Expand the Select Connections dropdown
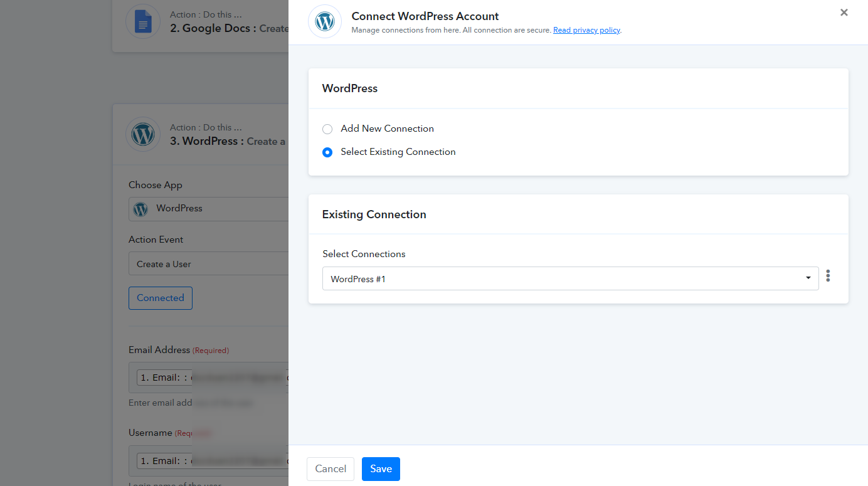 click(x=570, y=278)
